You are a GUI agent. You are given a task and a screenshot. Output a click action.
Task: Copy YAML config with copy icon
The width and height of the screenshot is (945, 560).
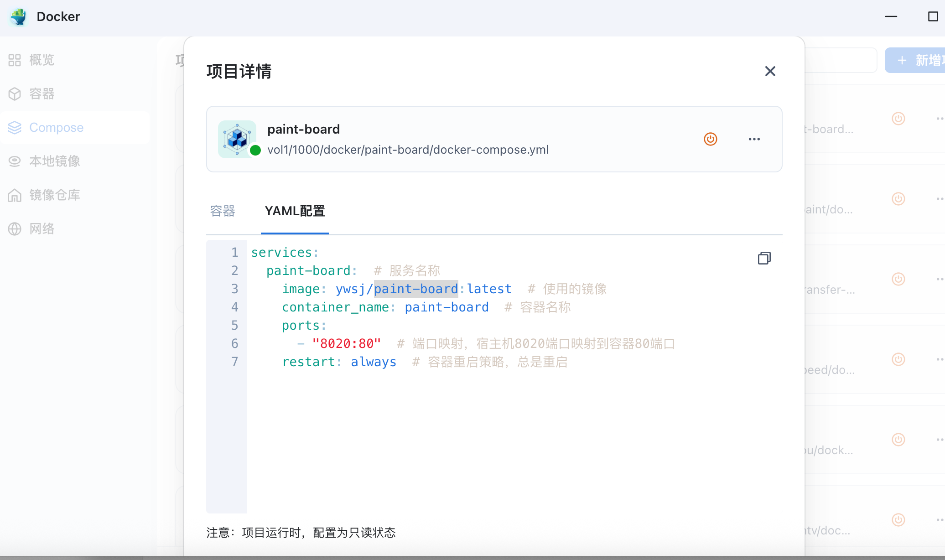tap(764, 258)
